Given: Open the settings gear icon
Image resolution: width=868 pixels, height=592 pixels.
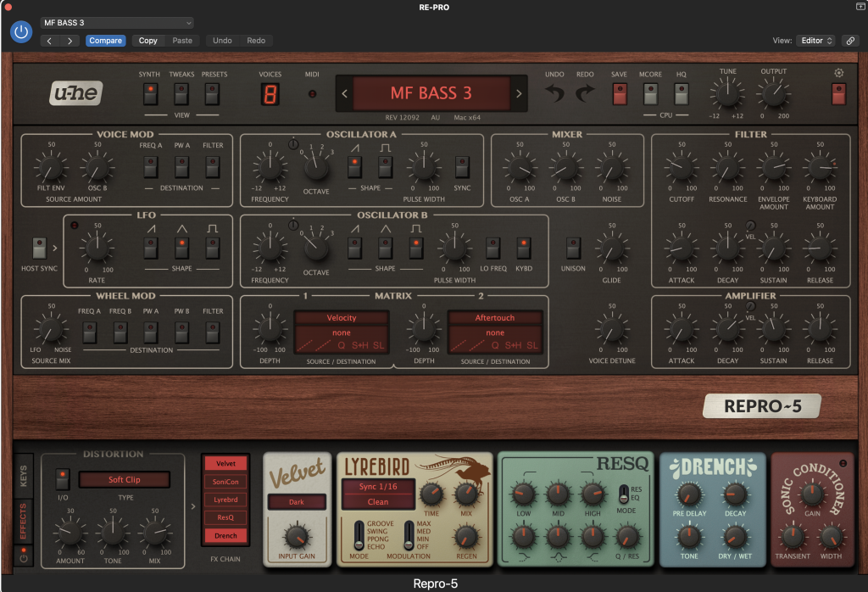Looking at the screenshot, I should coord(838,73).
